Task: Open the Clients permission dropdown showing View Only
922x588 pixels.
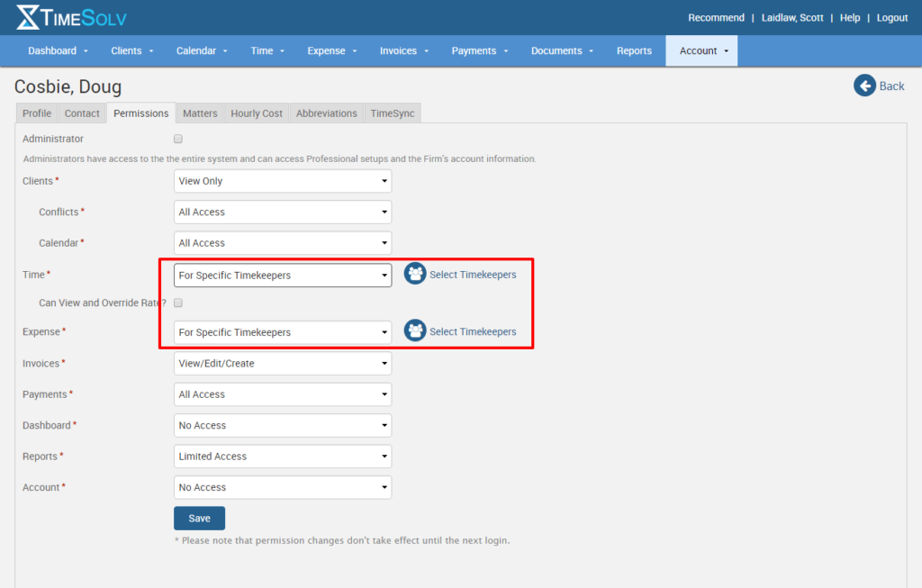Action: tap(282, 181)
